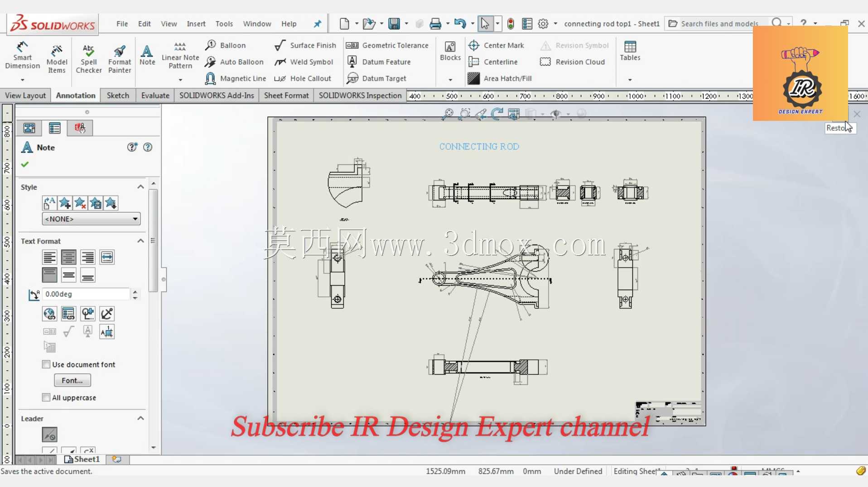Add a Center Mark

tap(496, 45)
